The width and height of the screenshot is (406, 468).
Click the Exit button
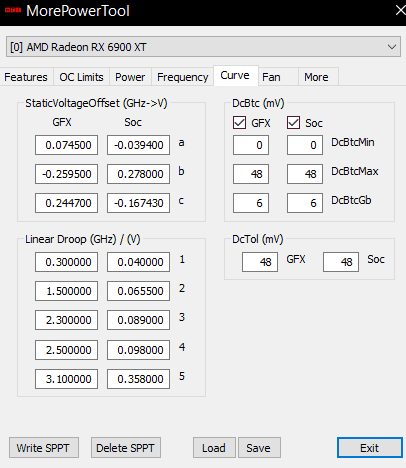[x=370, y=448]
